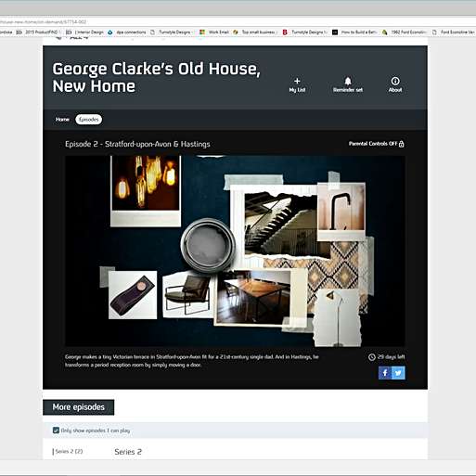Open the Turnstyle Designs bookmark with B icon

click(x=305, y=32)
